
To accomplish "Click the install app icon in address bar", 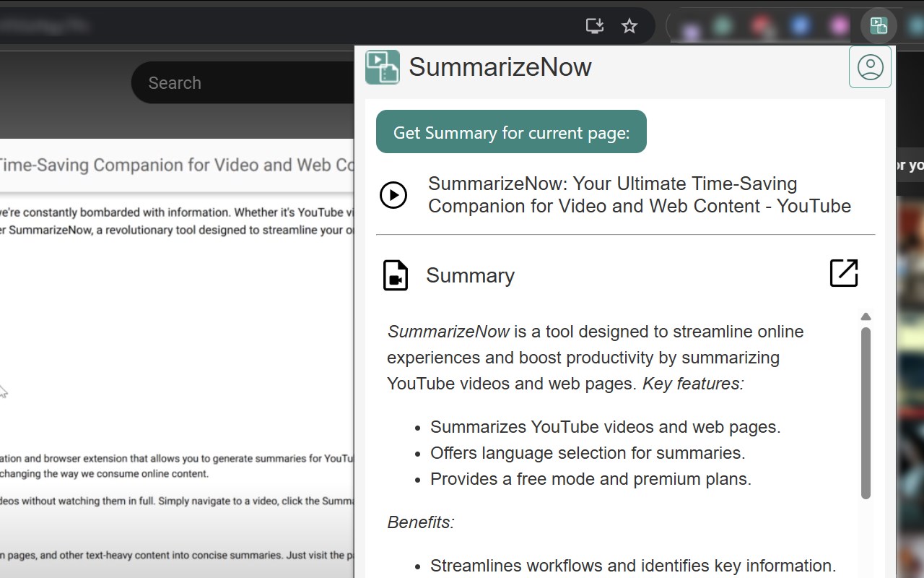I will (x=595, y=26).
